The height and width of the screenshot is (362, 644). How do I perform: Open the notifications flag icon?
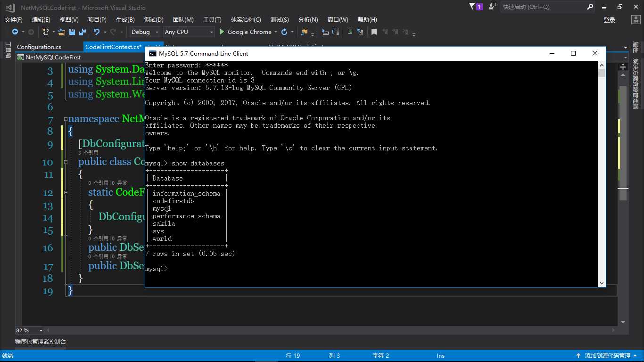point(473,6)
